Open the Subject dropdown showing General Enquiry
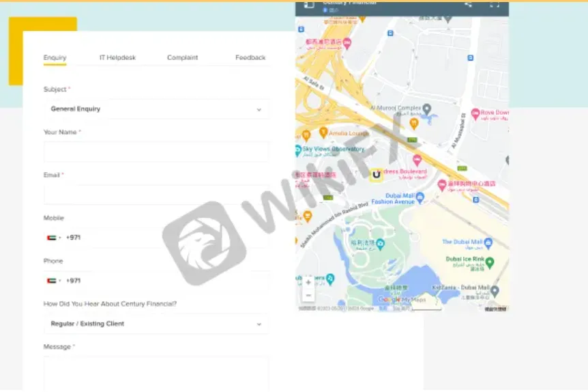 coord(156,109)
